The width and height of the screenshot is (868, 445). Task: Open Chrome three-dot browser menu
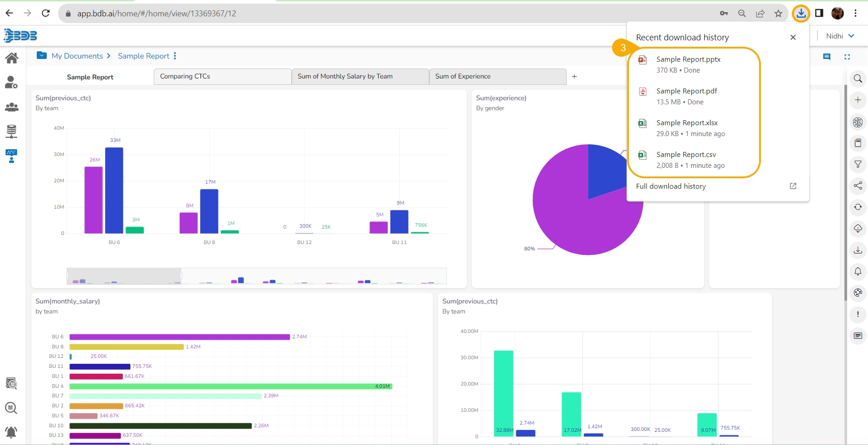[x=855, y=13]
